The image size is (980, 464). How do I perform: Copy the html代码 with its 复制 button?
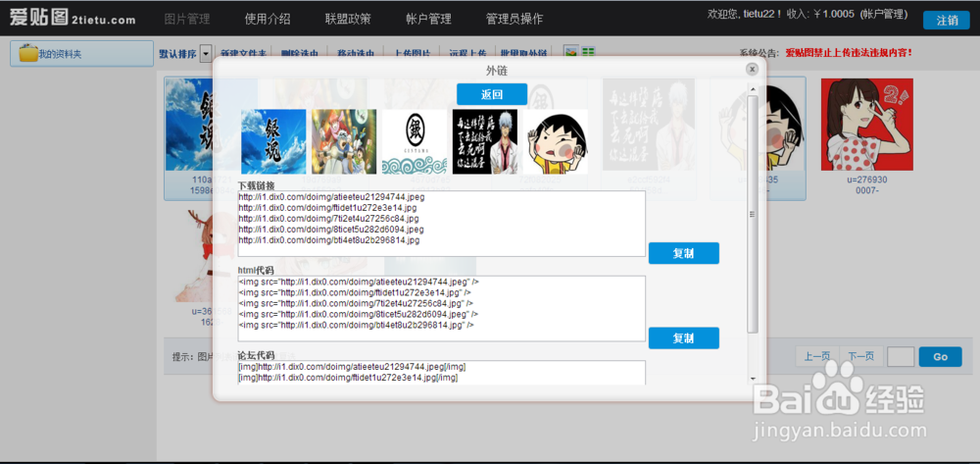[684, 337]
